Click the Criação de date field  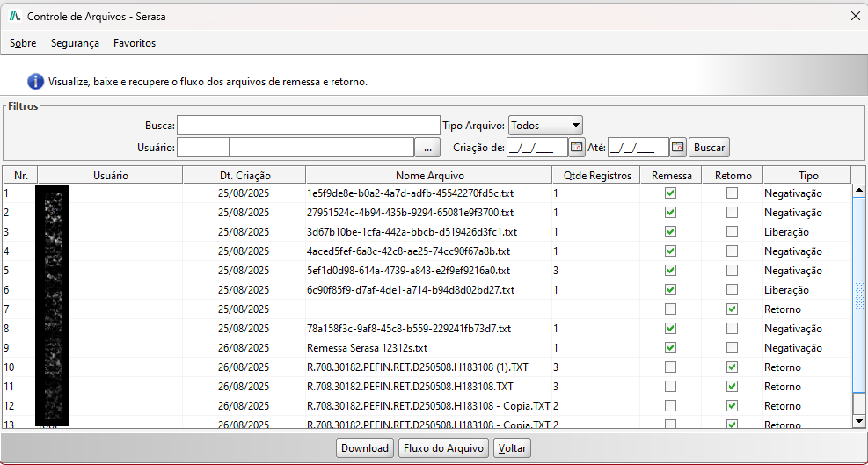coord(537,148)
